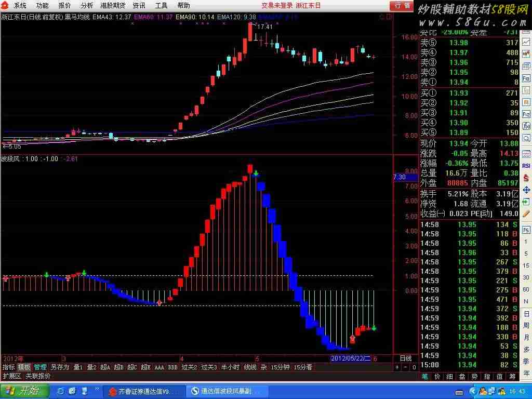The height and width of the screenshot is (399, 532).
Task: Select the pencil drawing tool icon
Action: (526, 214)
